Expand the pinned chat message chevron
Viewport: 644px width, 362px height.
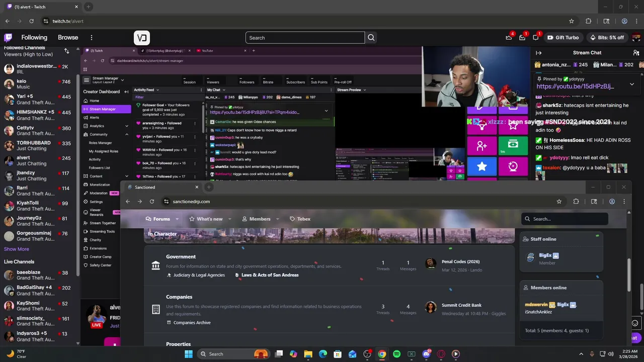click(632, 84)
